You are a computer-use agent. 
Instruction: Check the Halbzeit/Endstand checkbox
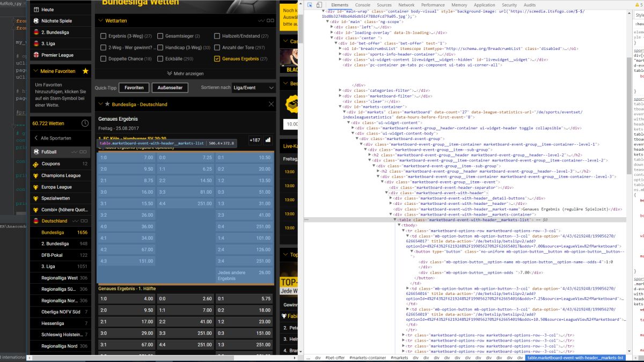pos(217,36)
